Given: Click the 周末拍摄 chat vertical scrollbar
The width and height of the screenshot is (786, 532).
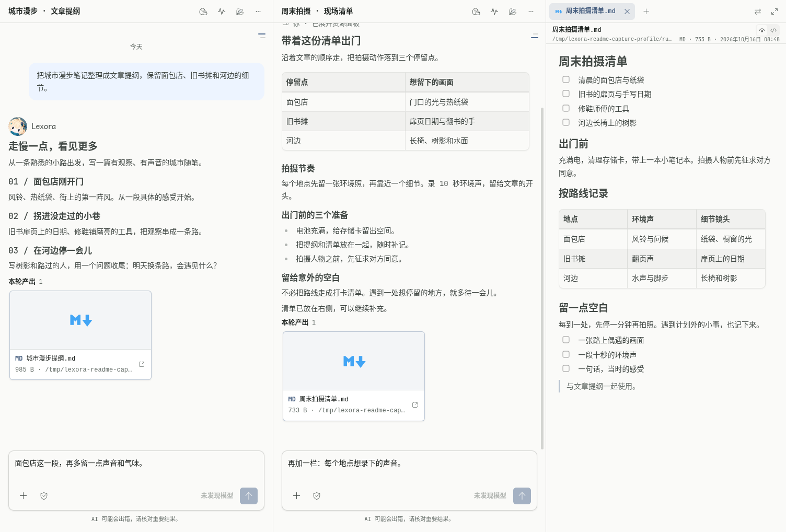Looking at the screenshot, I should (x=542, y=278).
